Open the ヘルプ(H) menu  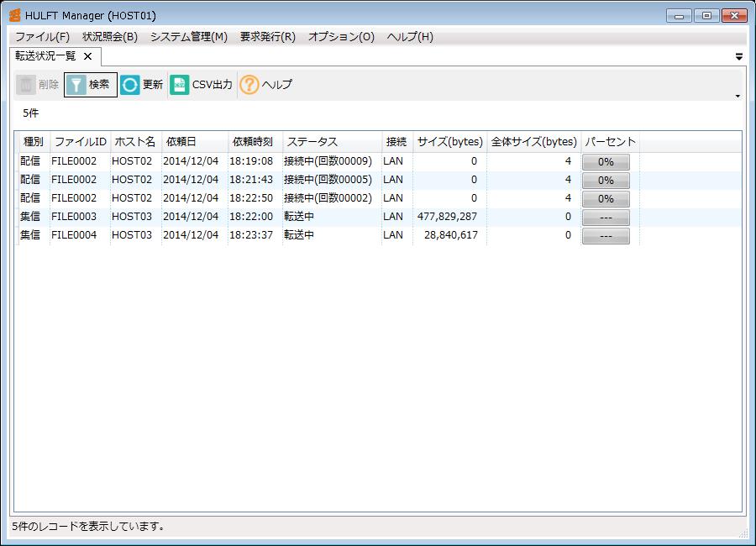point(410,37)
